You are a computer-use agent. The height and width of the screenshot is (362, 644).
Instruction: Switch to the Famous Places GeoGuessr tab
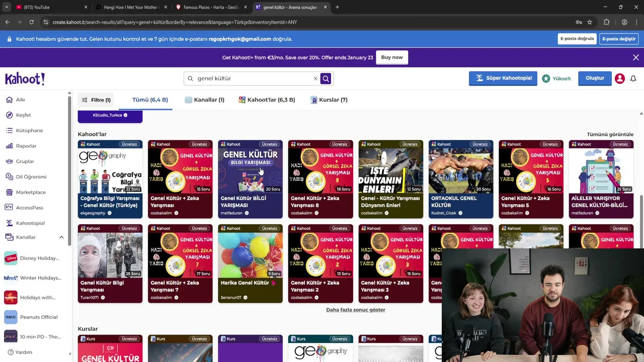point(211,7)
